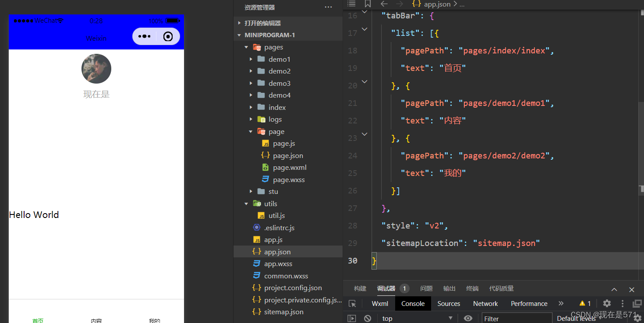Switch to the 终端 tab
Screen dimensions: 644x323
tap(472, 288)
